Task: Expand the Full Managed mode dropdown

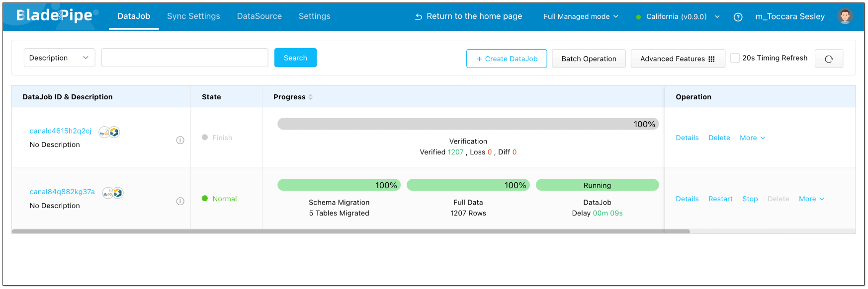Action: [x=581, y=16]
